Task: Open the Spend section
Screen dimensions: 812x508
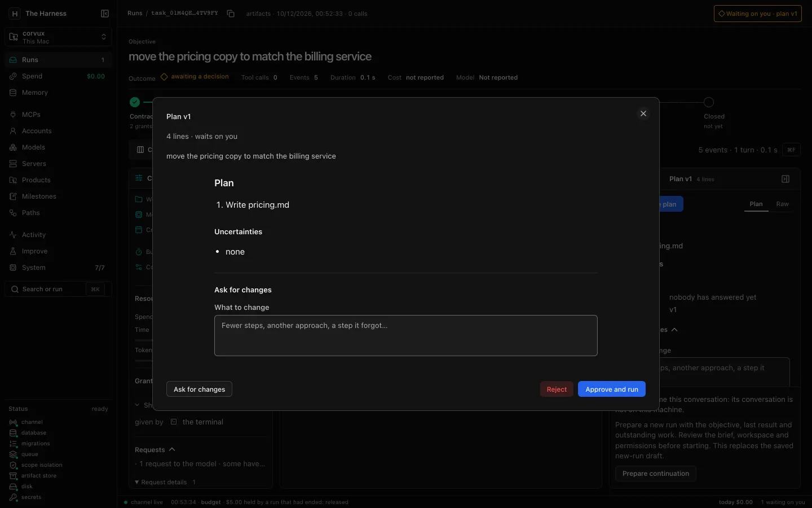Action: [x=58, y=76]
